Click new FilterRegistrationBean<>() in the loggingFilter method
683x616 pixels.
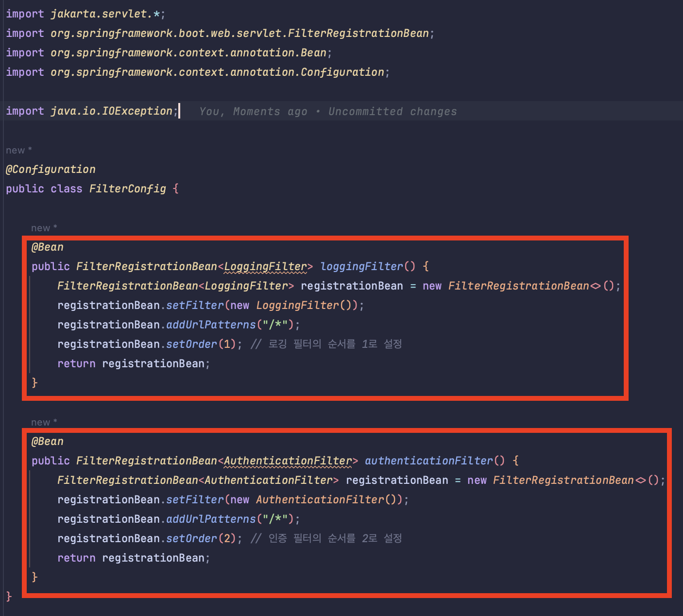click(x=518, y=286)
